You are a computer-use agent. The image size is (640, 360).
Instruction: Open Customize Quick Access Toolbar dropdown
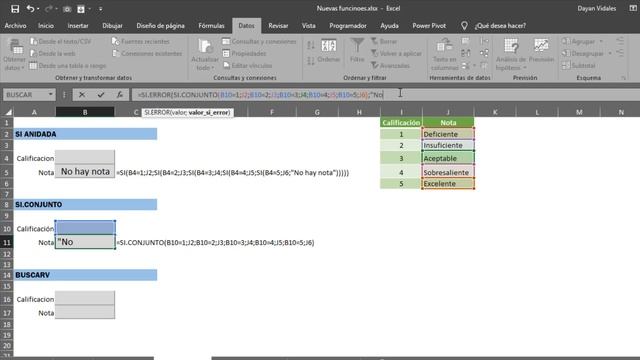[x=100, y=9]
